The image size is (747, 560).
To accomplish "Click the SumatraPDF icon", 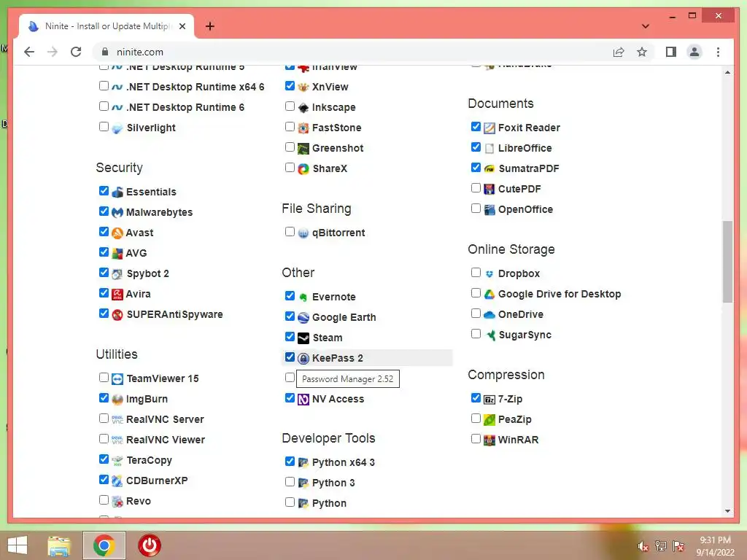I will [x=489, y=168].
